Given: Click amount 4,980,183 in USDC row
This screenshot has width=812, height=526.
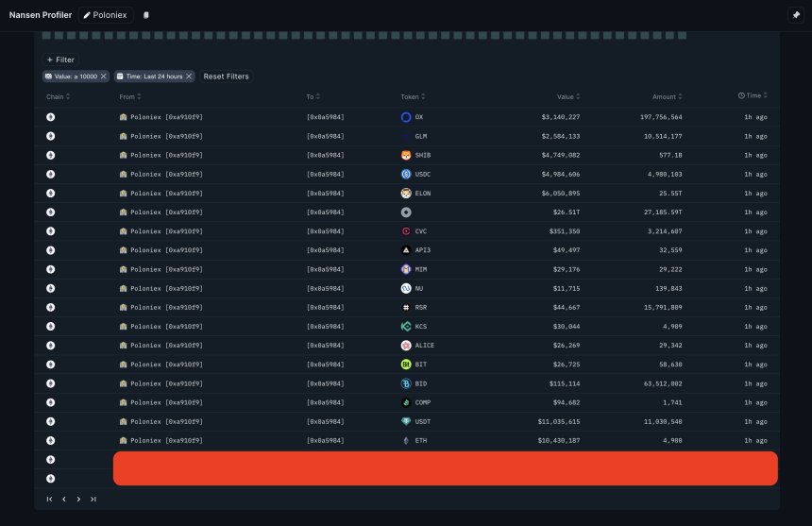Looking at the screenshot, I should (x=665, y=174).
